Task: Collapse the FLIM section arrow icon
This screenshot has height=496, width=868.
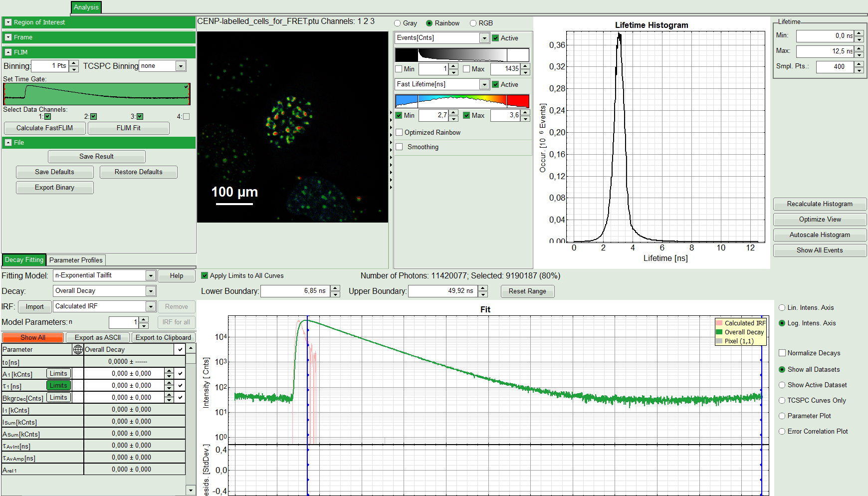Action: tap(8, 52)
